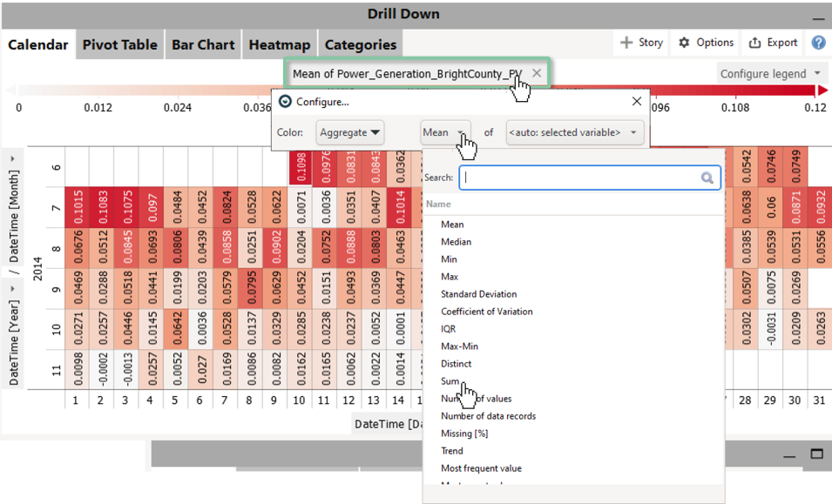Choose Standard Deviation aggregation option
Image resolution: width=832 pixels, height=504 pixels.
tap(478, 294)
